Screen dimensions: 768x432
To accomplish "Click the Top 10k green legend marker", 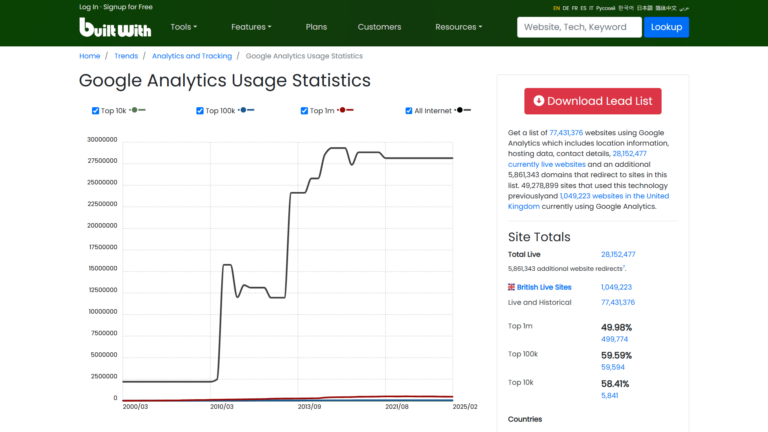I will (138, 110).
